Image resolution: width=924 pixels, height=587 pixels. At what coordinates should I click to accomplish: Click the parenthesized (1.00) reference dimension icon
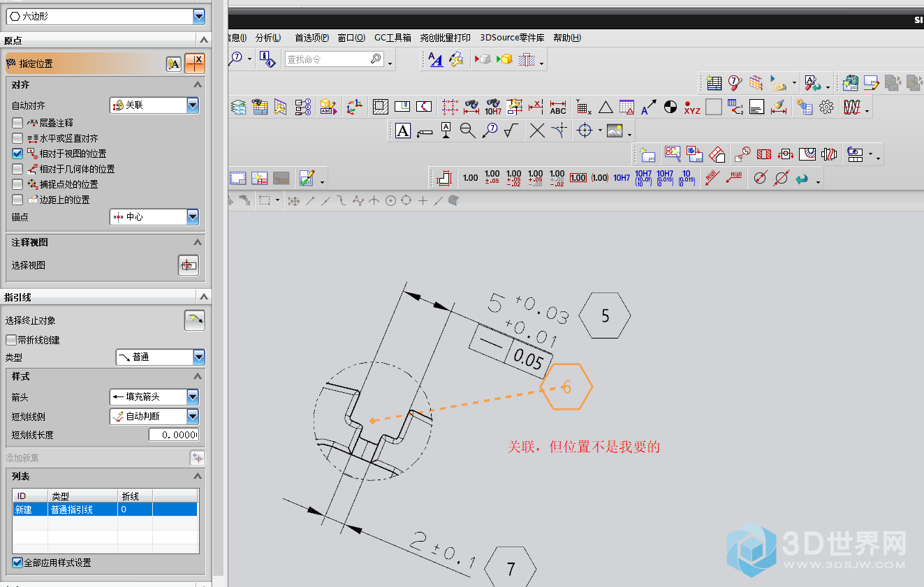[600, 178]
